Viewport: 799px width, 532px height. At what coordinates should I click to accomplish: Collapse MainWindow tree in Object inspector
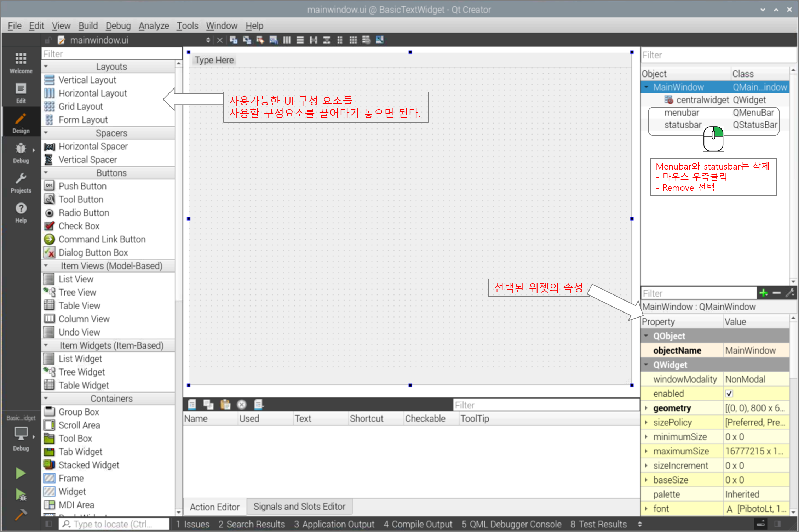tap(646, 87)
